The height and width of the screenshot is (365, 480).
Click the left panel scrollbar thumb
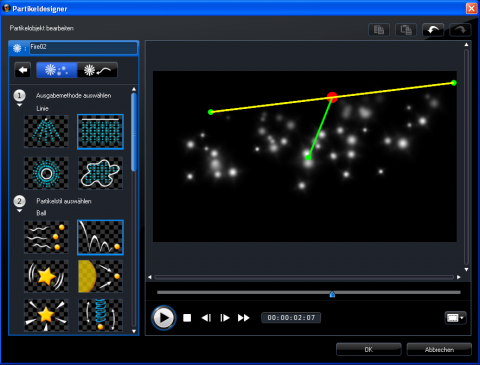click(134, 132)
